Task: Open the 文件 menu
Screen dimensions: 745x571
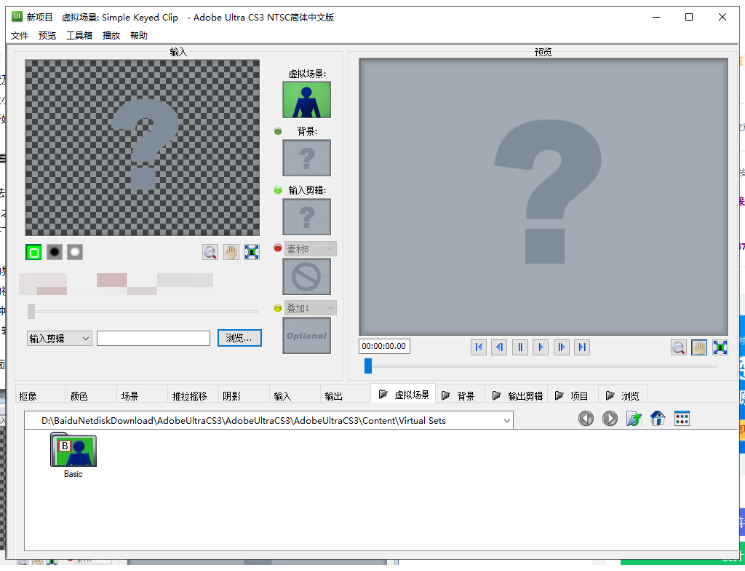Action: coord(19,36)
